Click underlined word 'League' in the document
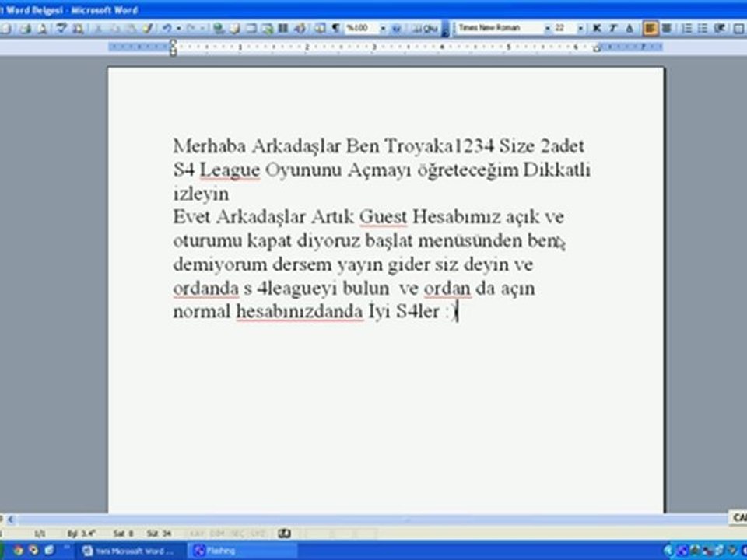 point(230,170)
